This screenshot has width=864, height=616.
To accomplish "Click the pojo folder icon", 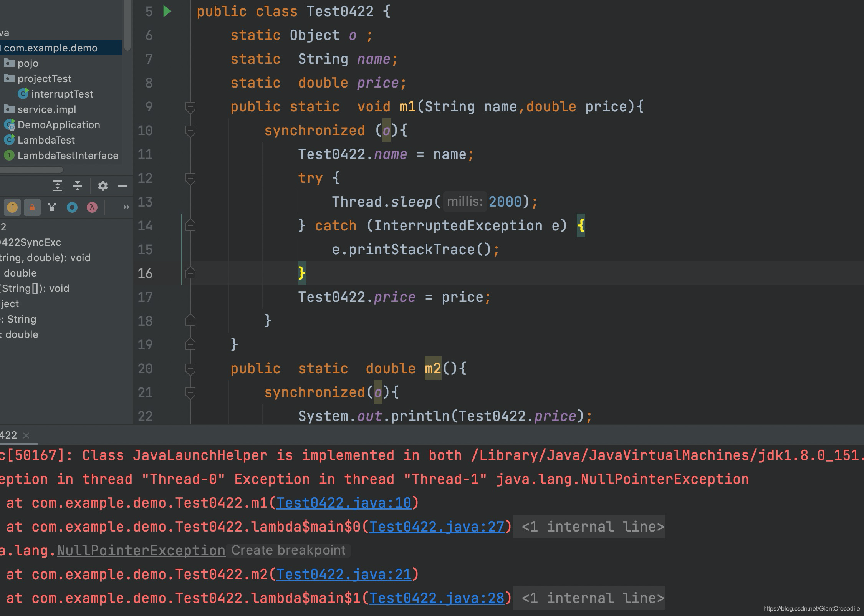I will point(9,63).
